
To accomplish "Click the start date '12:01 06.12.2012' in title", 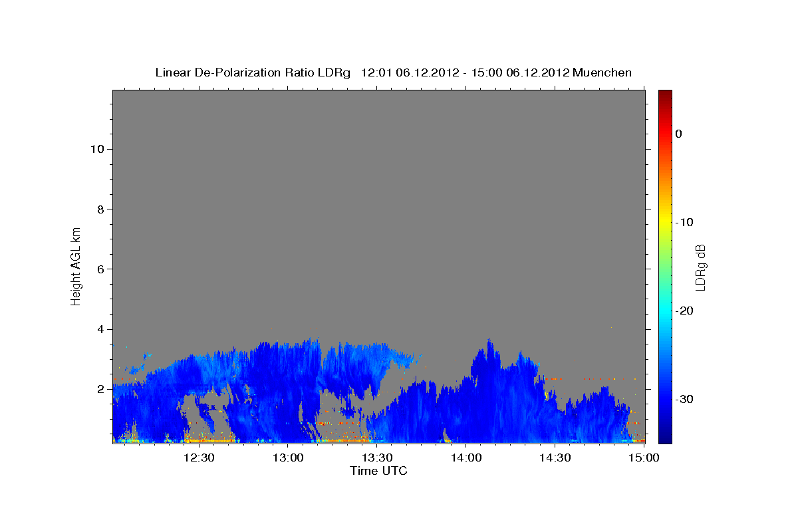I will (x=410, y=72).
